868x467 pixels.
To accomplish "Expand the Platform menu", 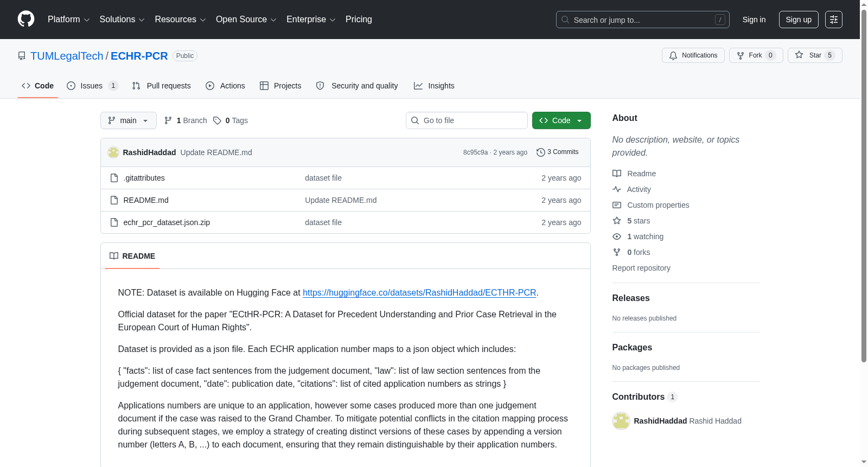I will click(69, 20).
